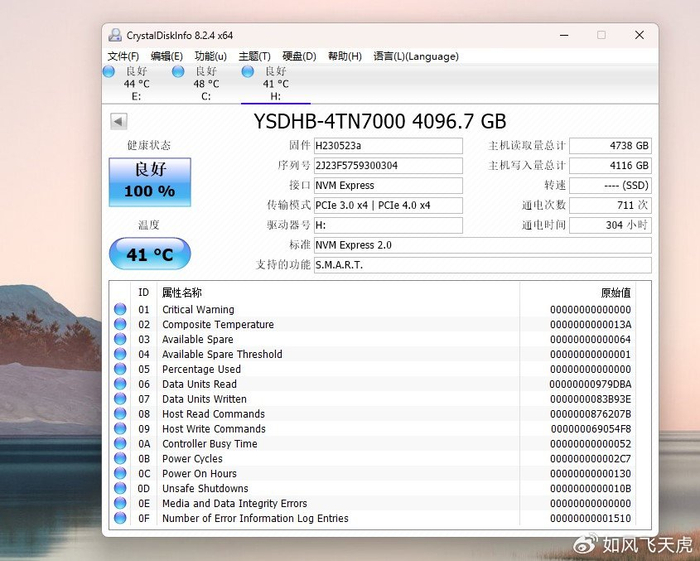Click the Composite Temperature status orb
The image size is (700, 561).
(x=121, y=325)
